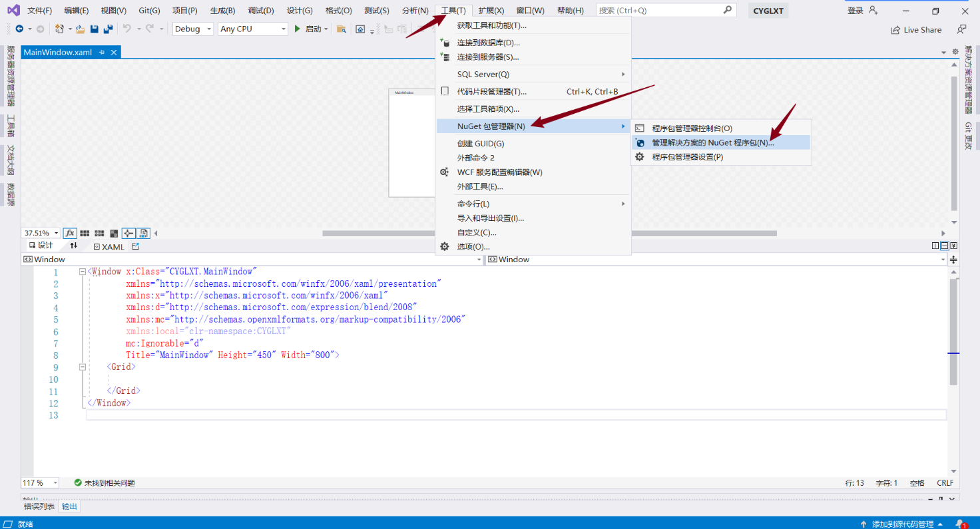Toggle the disable project code icon
980x529 pixels.
[144, 233]
